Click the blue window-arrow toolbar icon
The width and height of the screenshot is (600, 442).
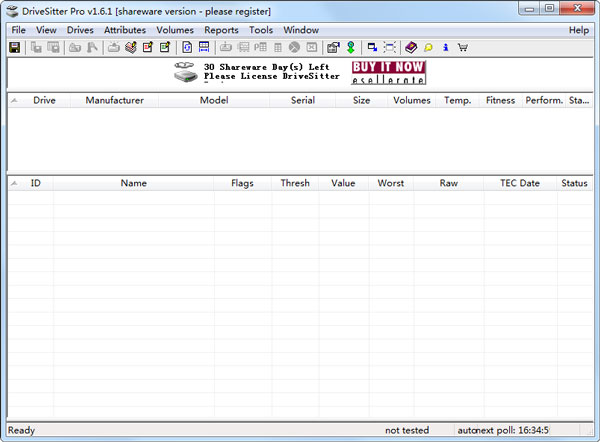[372, 47]
